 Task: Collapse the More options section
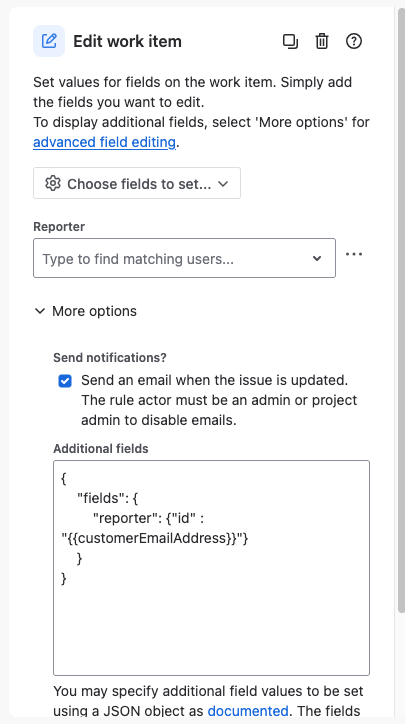(x=86, y=311)
